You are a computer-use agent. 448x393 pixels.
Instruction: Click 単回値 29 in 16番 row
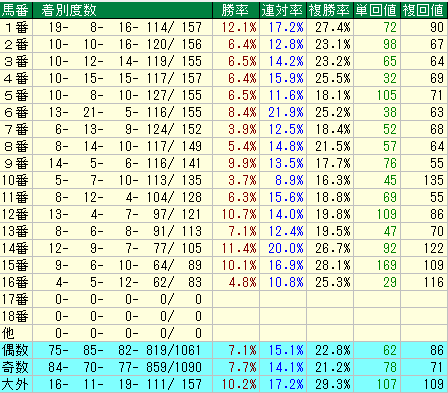(x=390, y=282)
